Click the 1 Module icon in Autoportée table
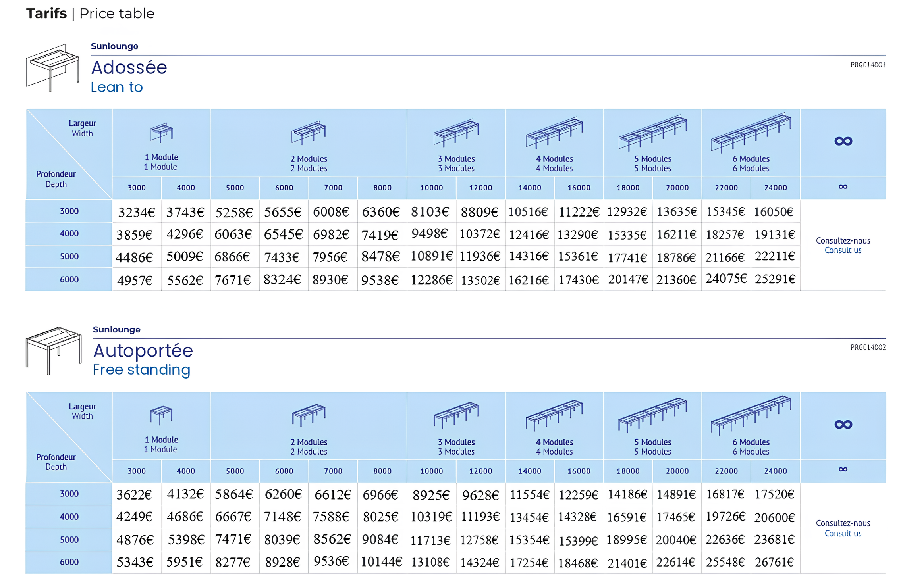 [x=161, y=415]
